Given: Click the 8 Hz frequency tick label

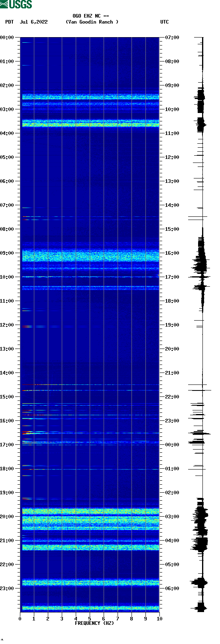Looking at the screenshot, I should pos(132,619).
